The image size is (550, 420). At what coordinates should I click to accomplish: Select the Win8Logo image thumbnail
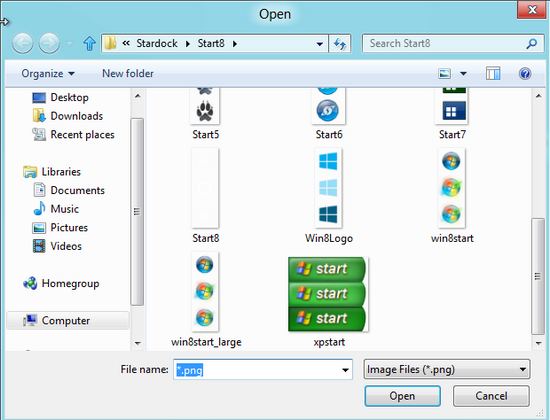pos(328,188)
